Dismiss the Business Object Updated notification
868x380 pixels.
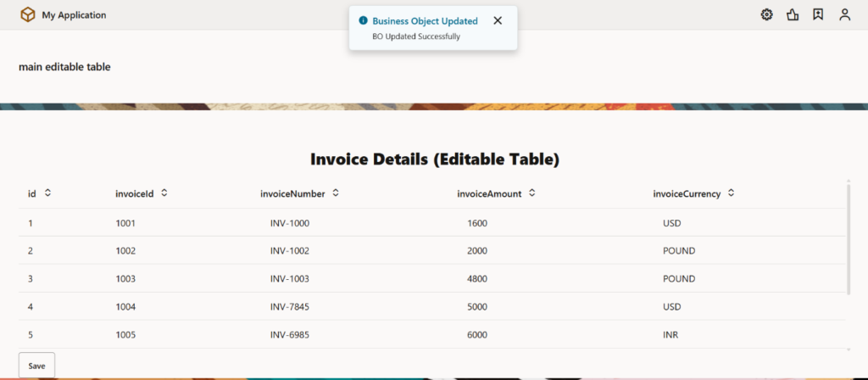tap(498, 20)
